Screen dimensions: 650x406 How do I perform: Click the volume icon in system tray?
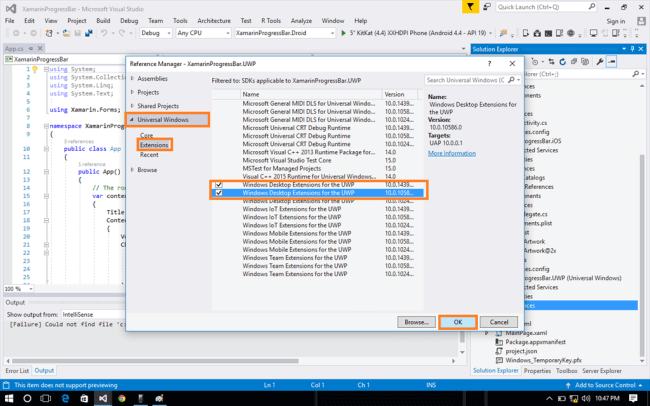(585, 399)
